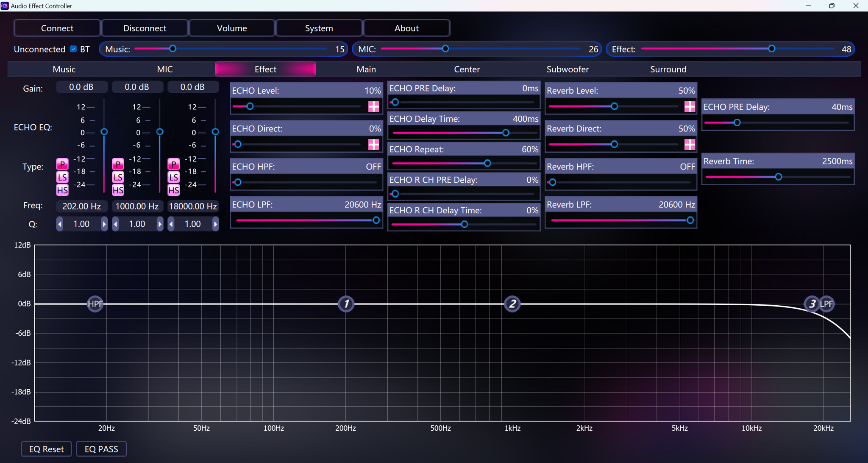The height and width of the screenshot is (463, 868).
Task: Open the Center tab
Action: coord(467,69)
